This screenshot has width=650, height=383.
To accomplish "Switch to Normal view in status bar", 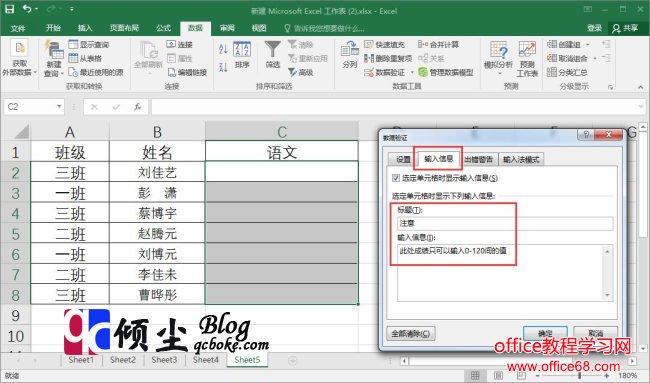I will [475, 375].
